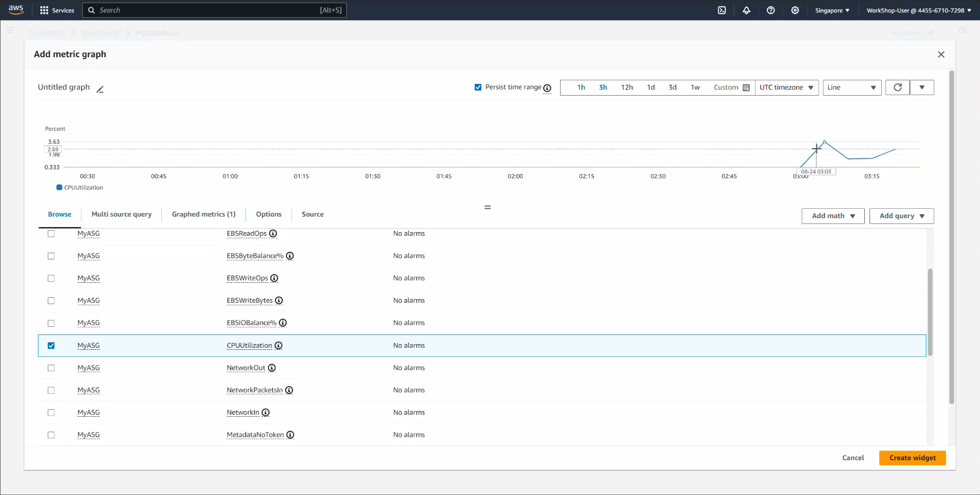The width and height of the screenshot is (980, 495).
Task: Check the NetworkPacketsIn row checkbox
Action: 51,390
